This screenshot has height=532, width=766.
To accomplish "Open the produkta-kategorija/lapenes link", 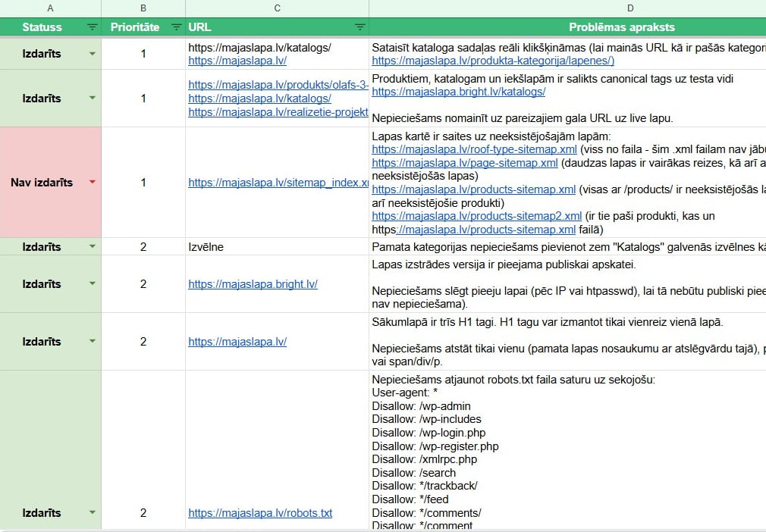I will pyautogui.click(x=493, y=61).
